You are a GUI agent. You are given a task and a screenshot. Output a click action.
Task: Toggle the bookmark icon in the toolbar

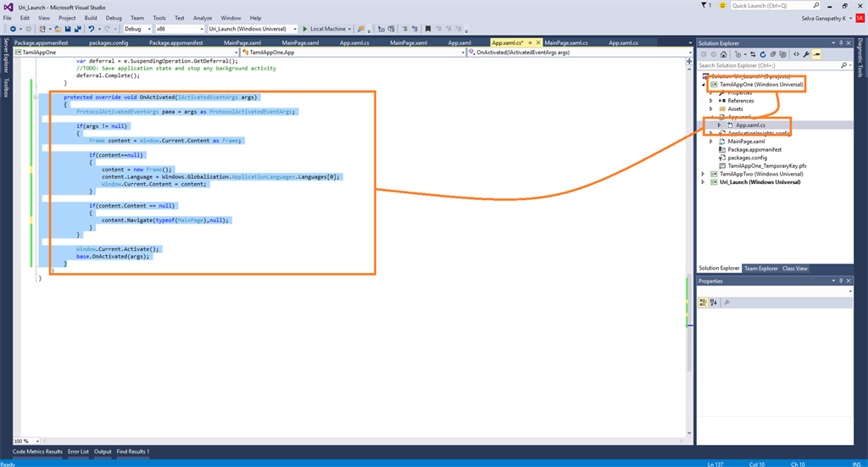tap(428, 29)
